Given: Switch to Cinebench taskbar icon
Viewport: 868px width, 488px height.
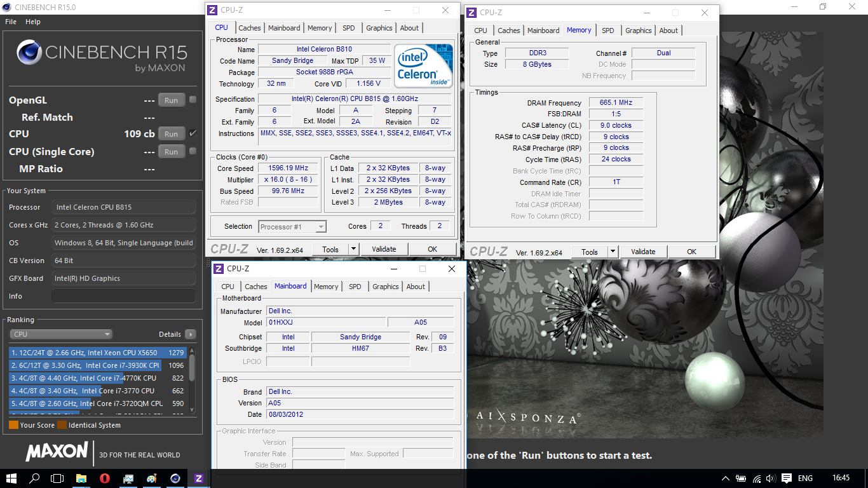Looking at the screenshot, I should click(175, 478).
